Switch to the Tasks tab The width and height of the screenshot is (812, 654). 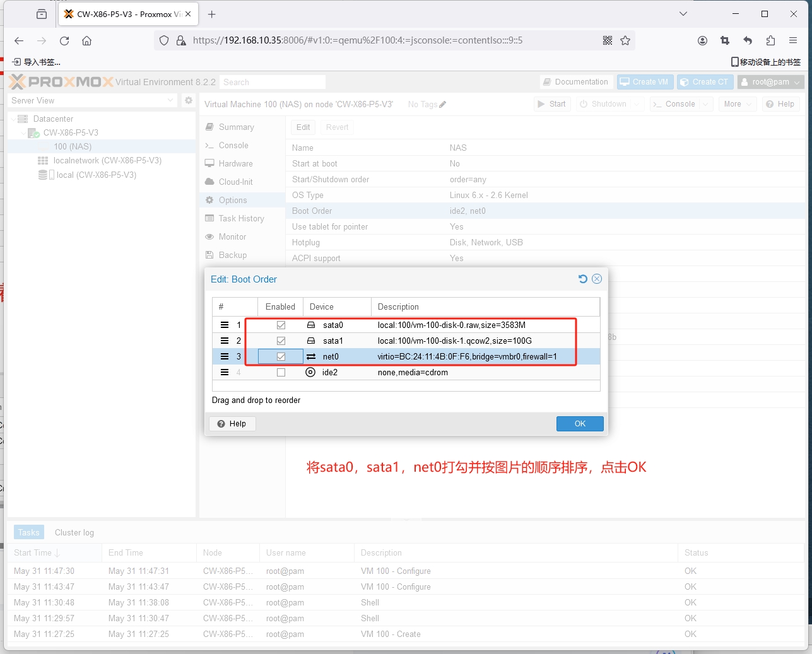pyautogui.click(x=29, y=532)
